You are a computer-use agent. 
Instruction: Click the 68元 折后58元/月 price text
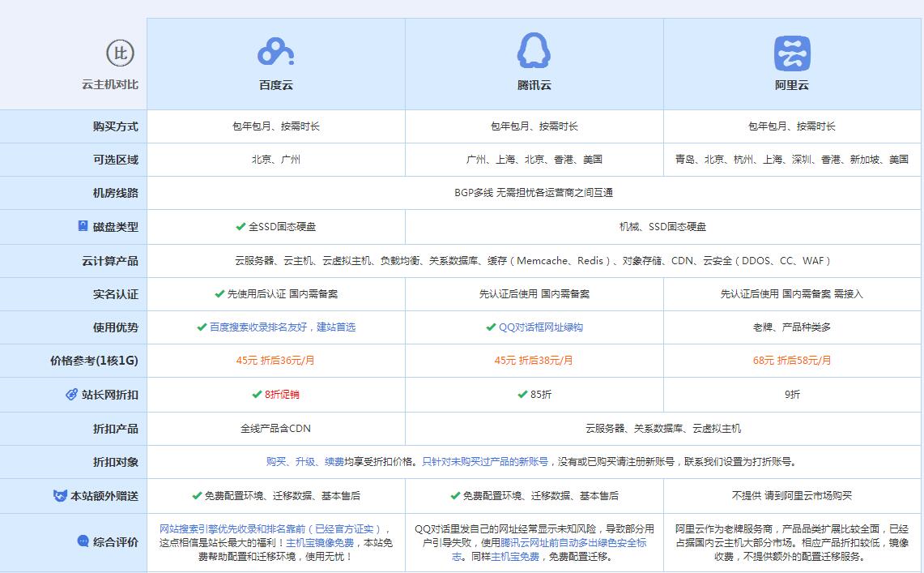coord(791,361)
